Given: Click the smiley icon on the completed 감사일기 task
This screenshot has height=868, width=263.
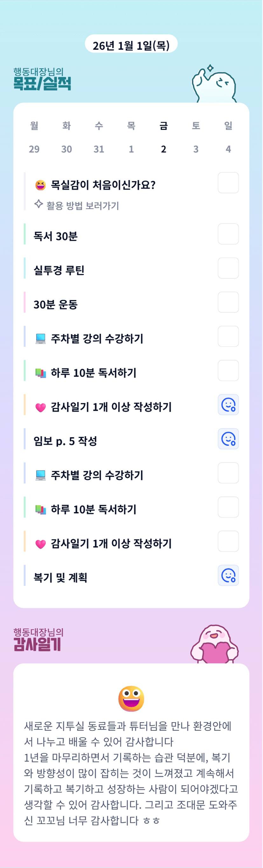Looking at the screenshot, I should click(228, 405).
